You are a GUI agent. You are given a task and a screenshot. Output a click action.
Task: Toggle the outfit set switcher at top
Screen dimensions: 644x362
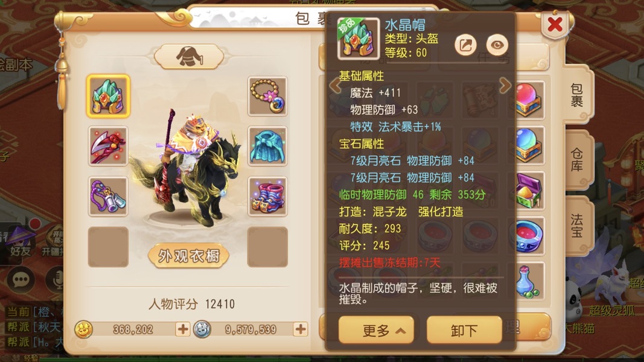189,56
